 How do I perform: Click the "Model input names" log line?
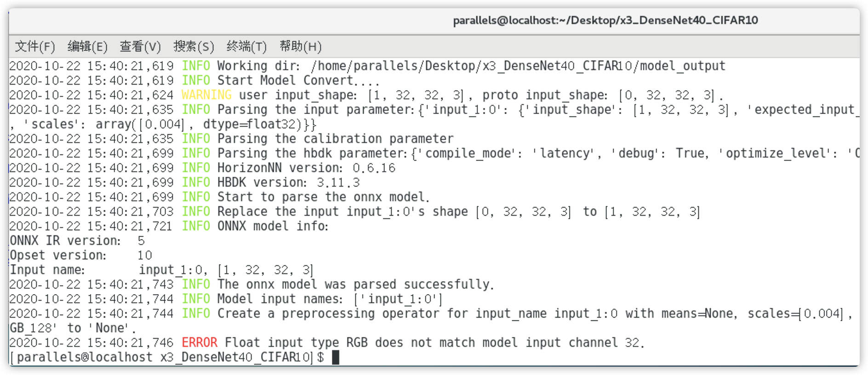(x=329, y=299)
